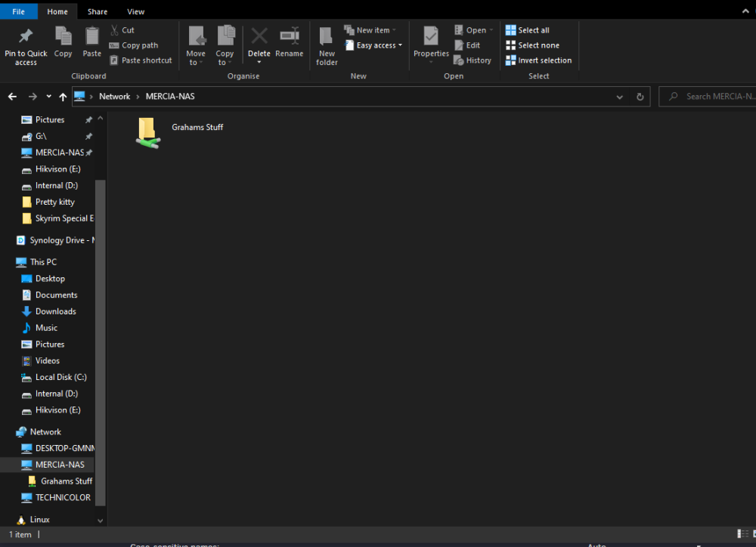756x547 pixels.
Task: Click Network in the address bar
Action: [114, 97]
